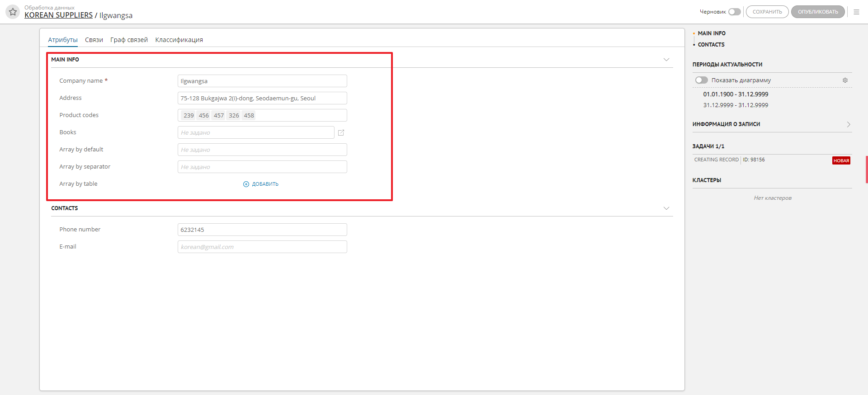
Task: Toggle the Черновик draft switch
Action: 734,12
